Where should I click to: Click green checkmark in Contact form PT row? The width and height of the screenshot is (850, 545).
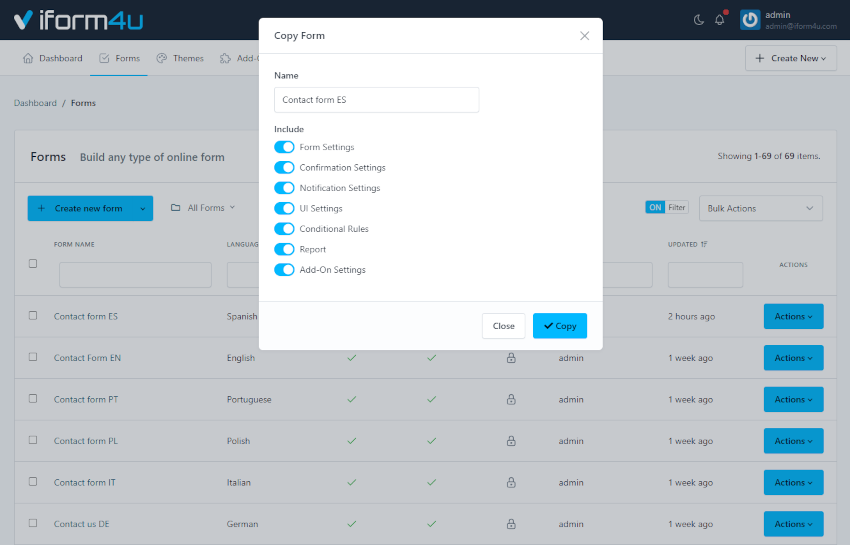pyautogui.click(x=351, y=399)
